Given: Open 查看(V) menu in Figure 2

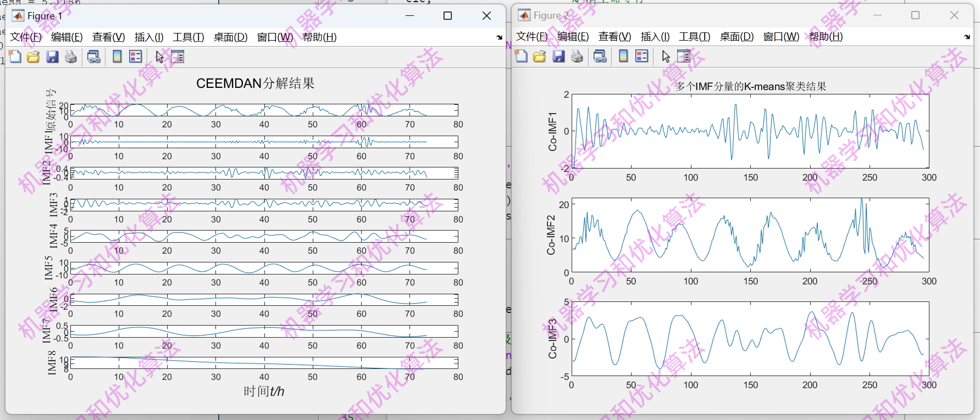Looking at the screenshot, I should point(615,37).
